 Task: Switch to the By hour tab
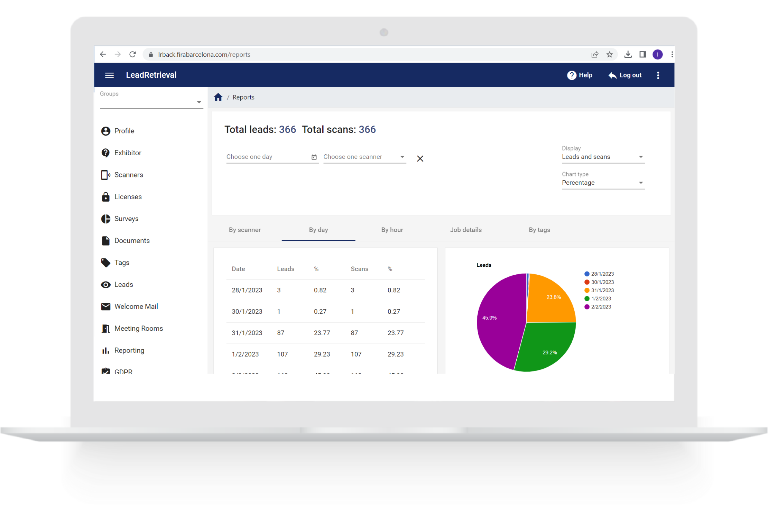pos(392,230)
